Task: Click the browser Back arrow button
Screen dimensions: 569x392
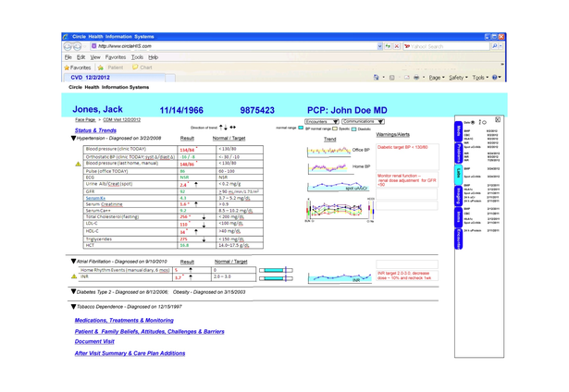Action: click(68, 47)
